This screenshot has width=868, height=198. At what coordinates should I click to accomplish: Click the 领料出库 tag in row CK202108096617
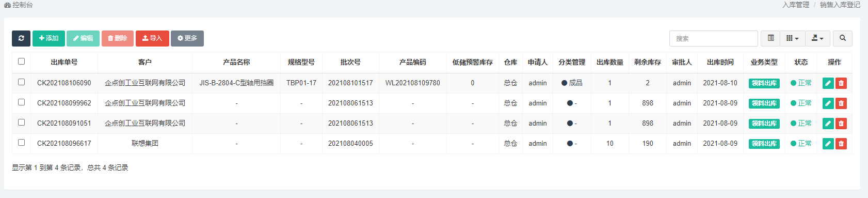point(764,144)
